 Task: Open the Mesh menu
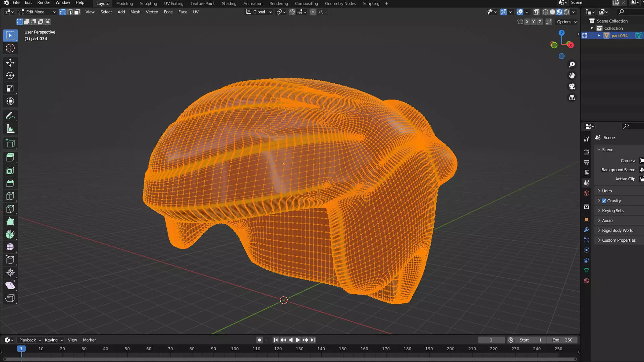(135, 12)
